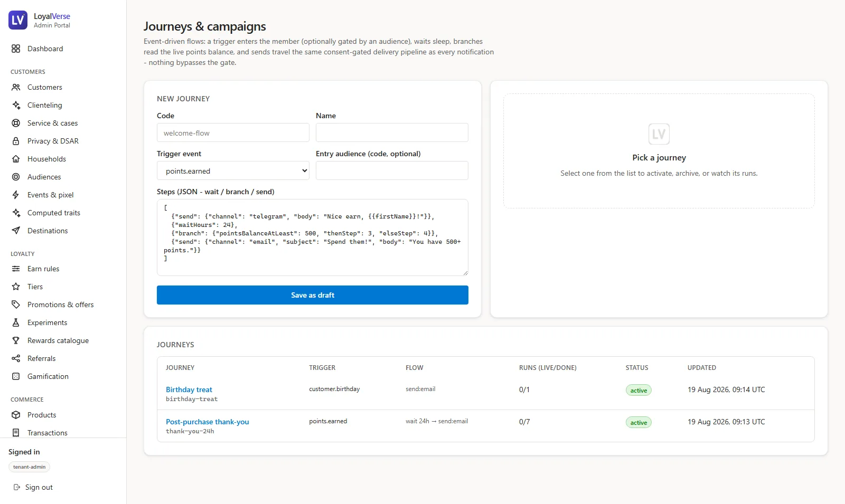Open Transactions menu item

tap(63, 433)
